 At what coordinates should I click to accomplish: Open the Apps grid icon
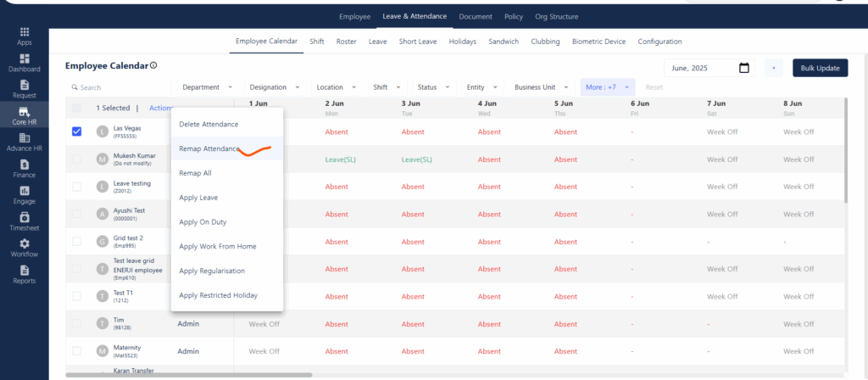[24, 31]
